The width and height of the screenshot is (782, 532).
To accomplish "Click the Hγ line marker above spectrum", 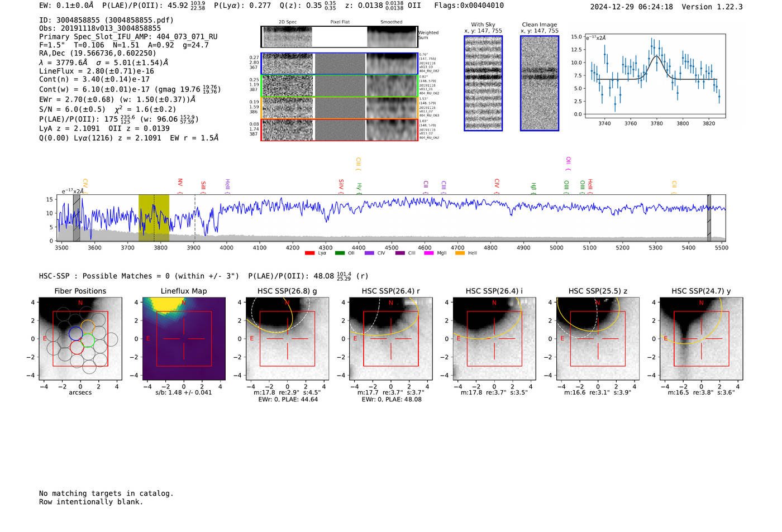I will click(360, 188).
